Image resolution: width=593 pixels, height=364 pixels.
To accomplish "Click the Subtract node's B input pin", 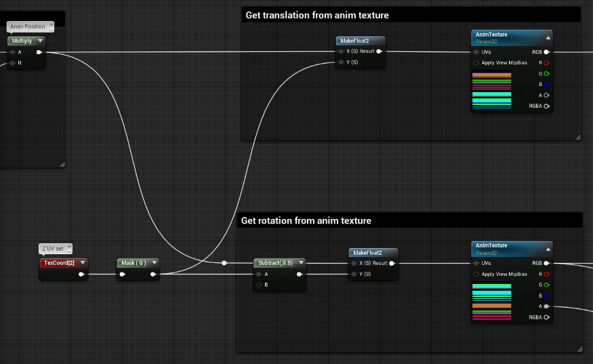I will pos(259,285).
